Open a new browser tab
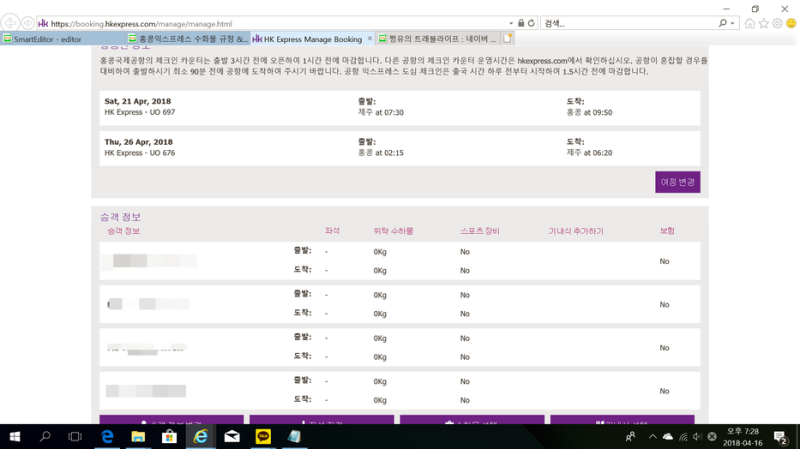The height and width of the screenshot is (449, 800). tap(508, 38)
